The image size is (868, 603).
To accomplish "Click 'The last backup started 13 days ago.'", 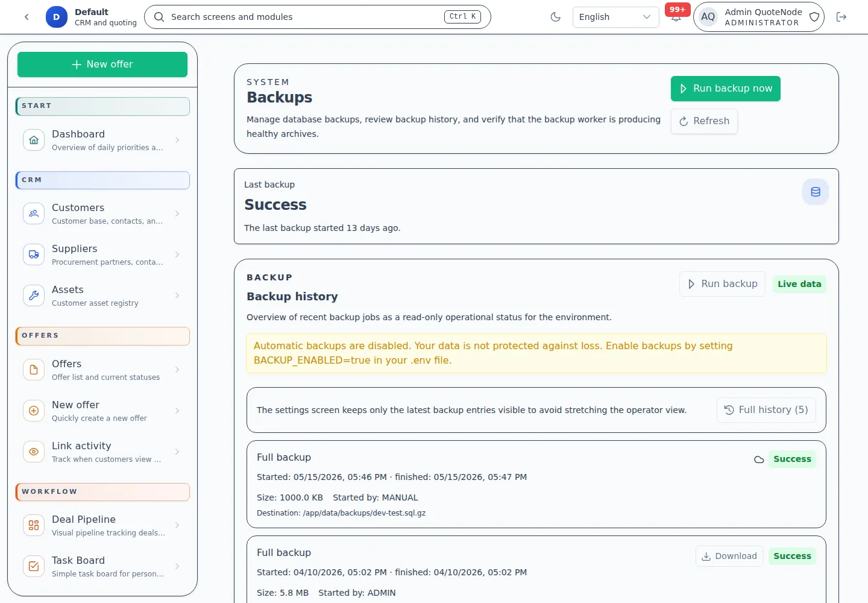I will (322, 228).
